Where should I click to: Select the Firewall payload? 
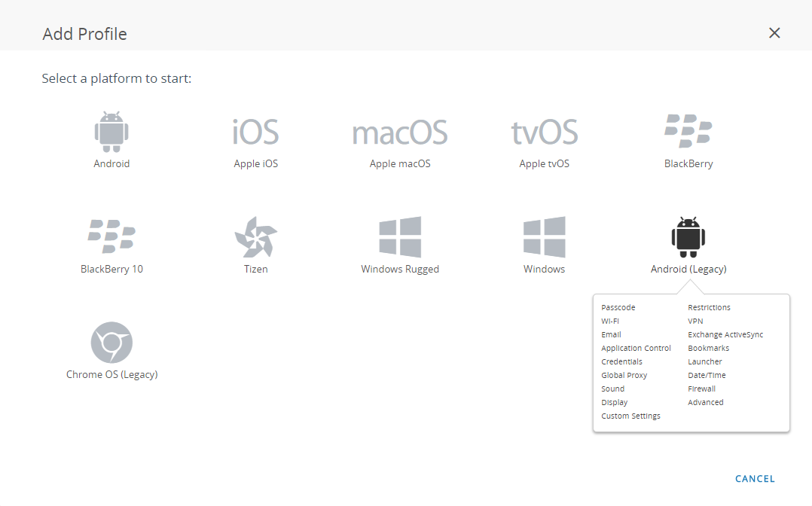[x=701, y=389]
